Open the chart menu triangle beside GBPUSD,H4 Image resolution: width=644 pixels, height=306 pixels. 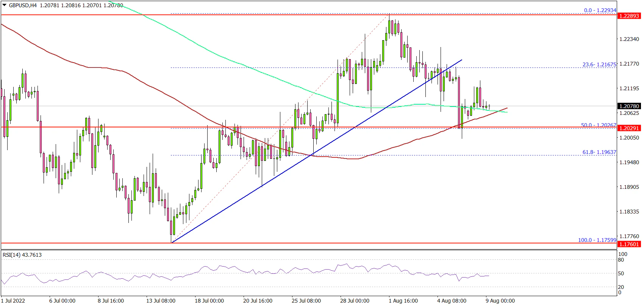coord(4,6)
